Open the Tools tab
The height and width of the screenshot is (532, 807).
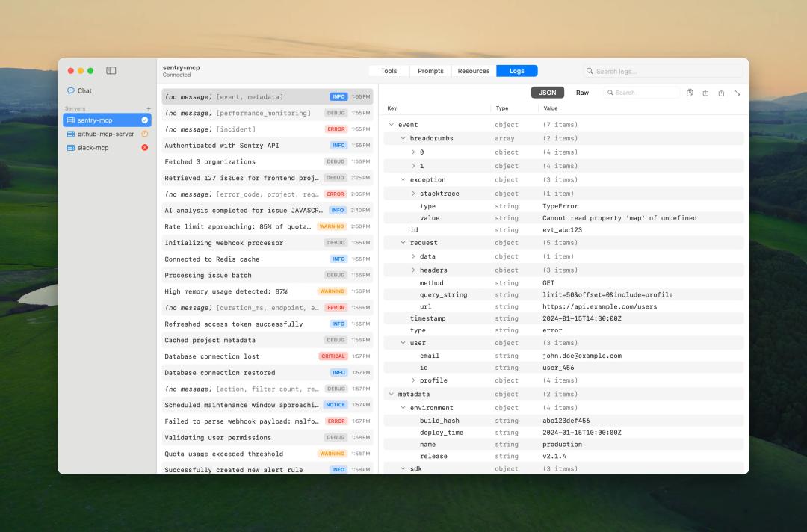[389, 71]
